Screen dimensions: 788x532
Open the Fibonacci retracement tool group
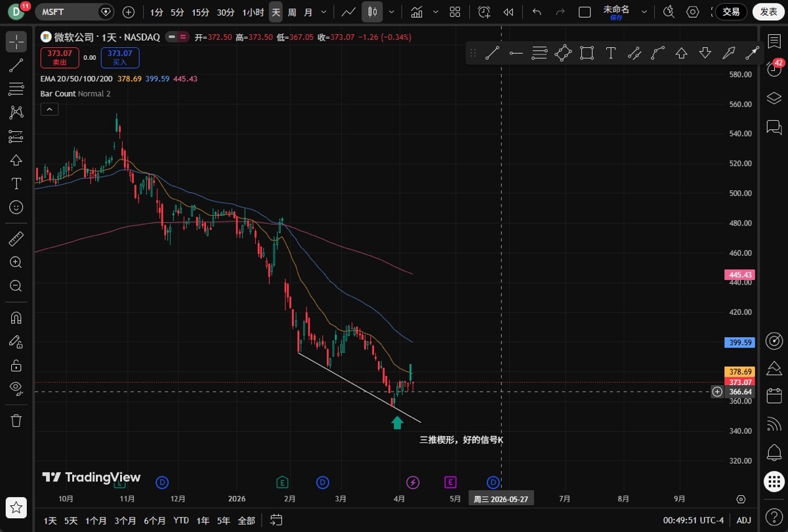click(x=16, y=89)
